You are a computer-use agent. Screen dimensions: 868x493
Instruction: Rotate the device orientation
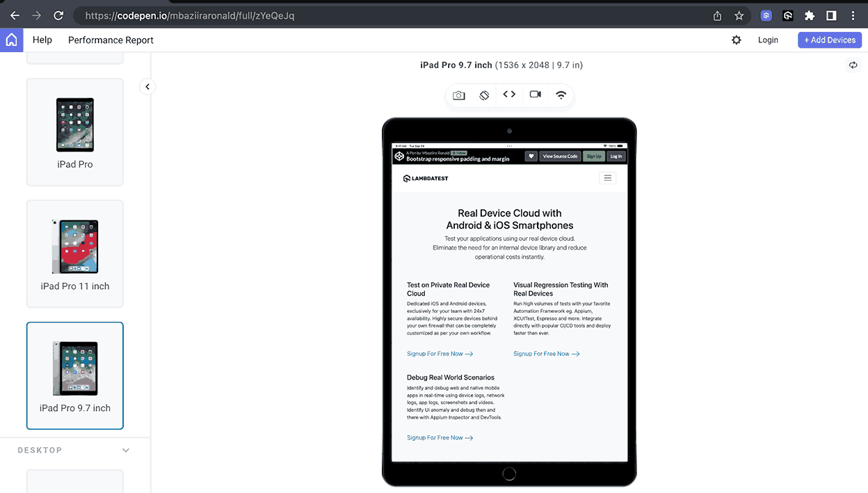(484, 95)
